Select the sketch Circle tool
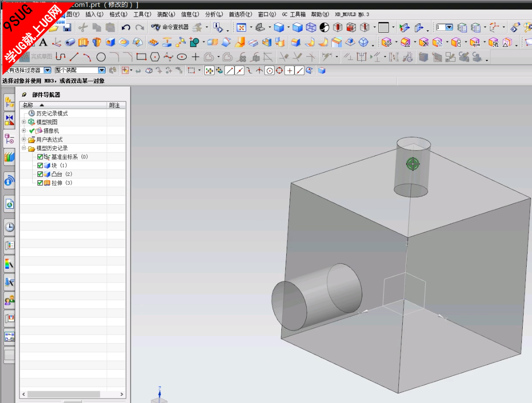 [101, 57]
